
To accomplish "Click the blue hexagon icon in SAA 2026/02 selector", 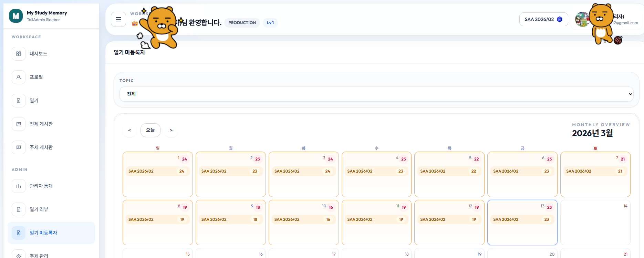I will click(x=560, y=19).
